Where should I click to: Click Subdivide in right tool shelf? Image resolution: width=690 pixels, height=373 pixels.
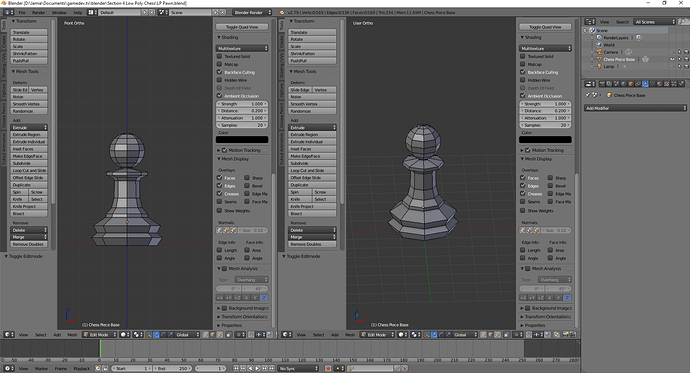(312, 163)
